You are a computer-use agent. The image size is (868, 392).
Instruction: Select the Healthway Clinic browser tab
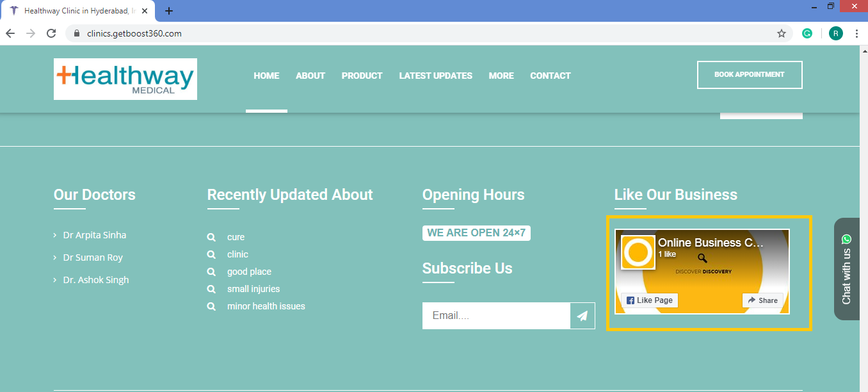point(77,11)
